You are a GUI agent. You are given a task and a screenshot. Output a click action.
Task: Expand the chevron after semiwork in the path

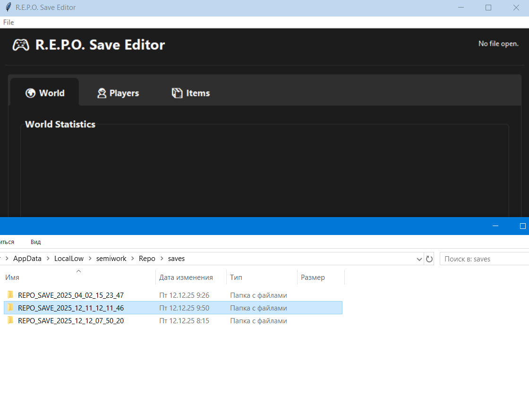133,259
